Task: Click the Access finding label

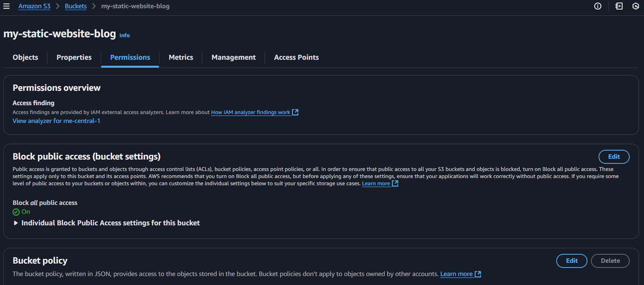Action: click(x=33, y=103)
